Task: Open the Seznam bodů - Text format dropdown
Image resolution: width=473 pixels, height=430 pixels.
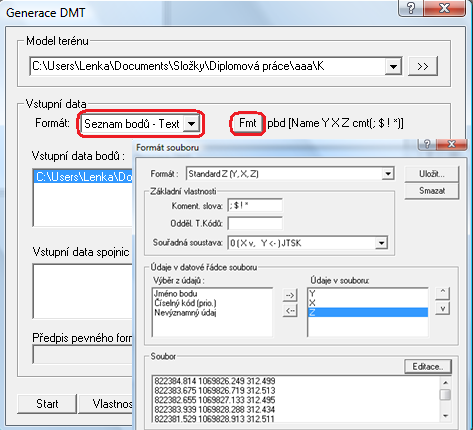Action: [191, 124]
